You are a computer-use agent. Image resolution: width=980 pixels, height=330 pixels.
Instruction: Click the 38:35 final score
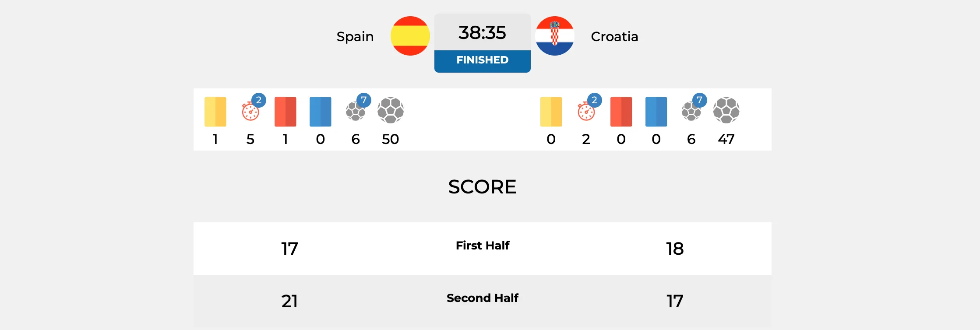(x=482, y=32)
